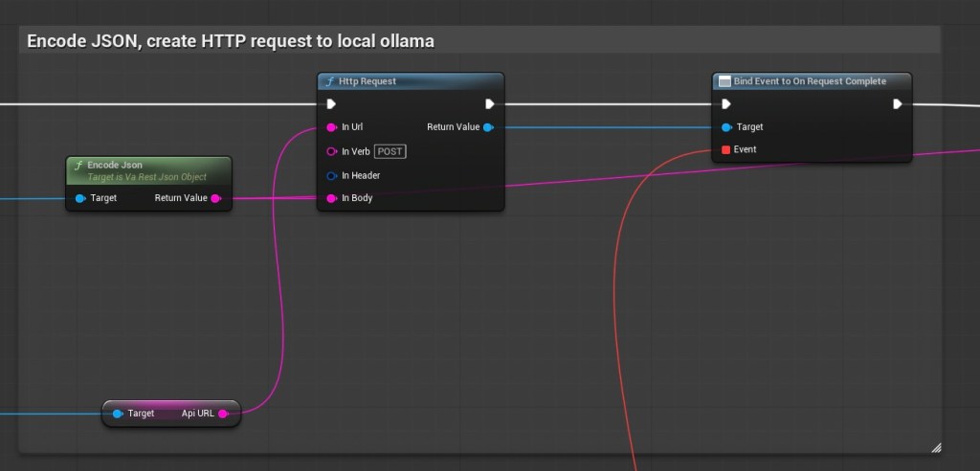
Task: Select the In Header pin
Action: tap(331, 175)
